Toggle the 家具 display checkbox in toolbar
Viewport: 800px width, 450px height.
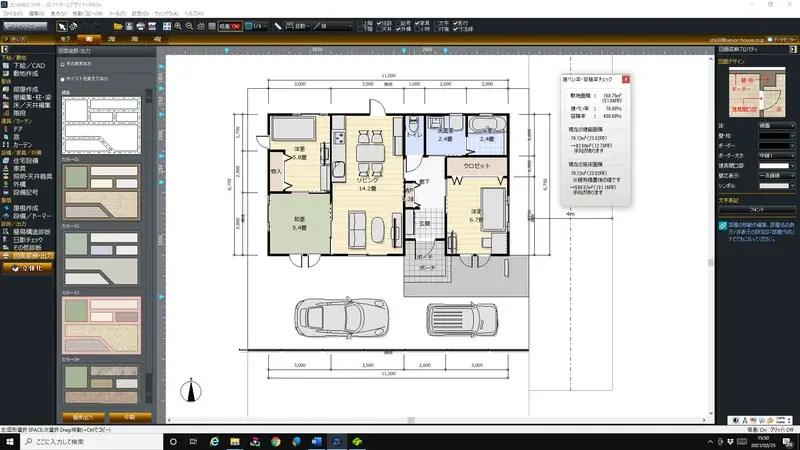[x=417, y=23]
